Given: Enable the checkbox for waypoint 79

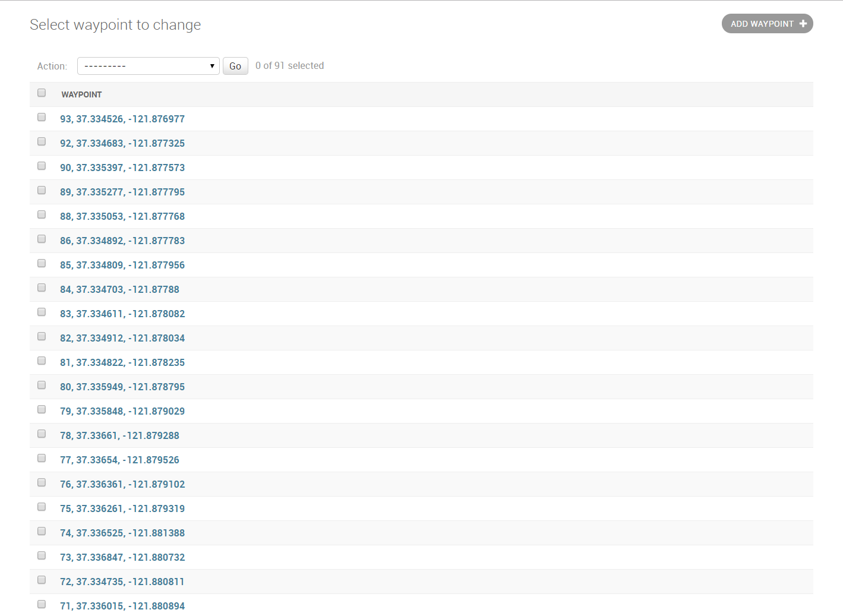Looking at the screenshot, I should [42, 409].
